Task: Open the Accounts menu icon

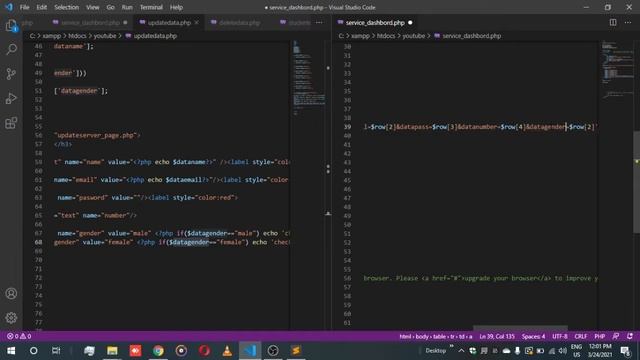Action: (x=11, y=293)
